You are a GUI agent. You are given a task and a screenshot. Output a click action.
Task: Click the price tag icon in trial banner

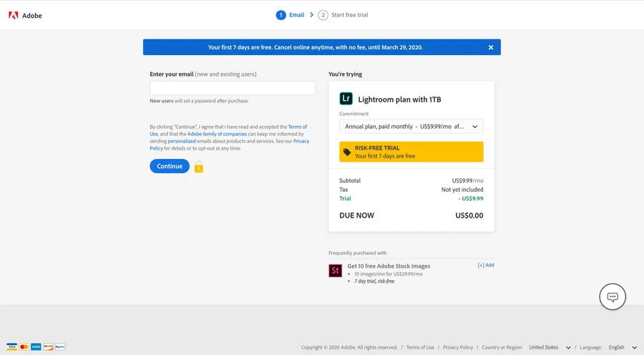click(x=347, y=152)
